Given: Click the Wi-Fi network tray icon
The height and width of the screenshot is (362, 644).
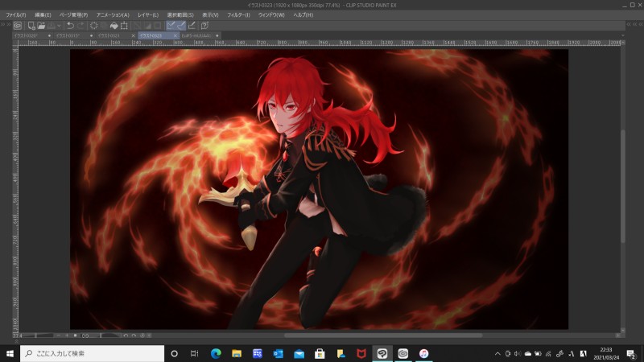Looking at the screenshot, I should point(549,353).
